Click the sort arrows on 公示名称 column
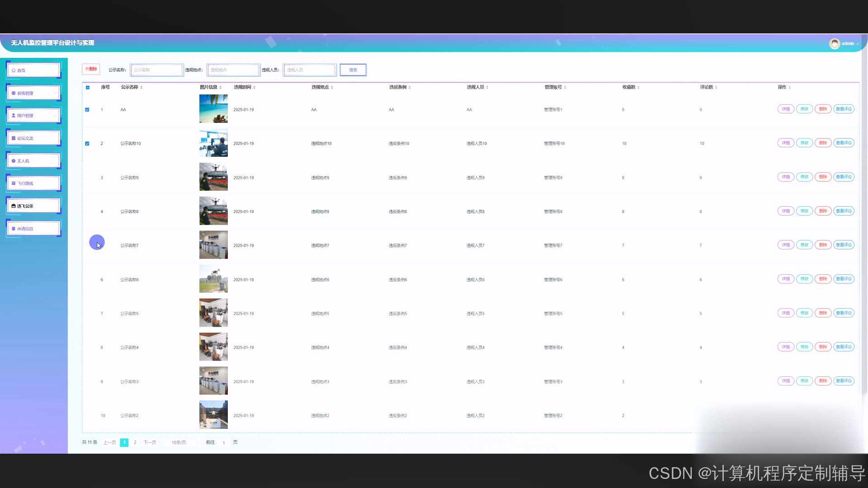 point(142,87)
